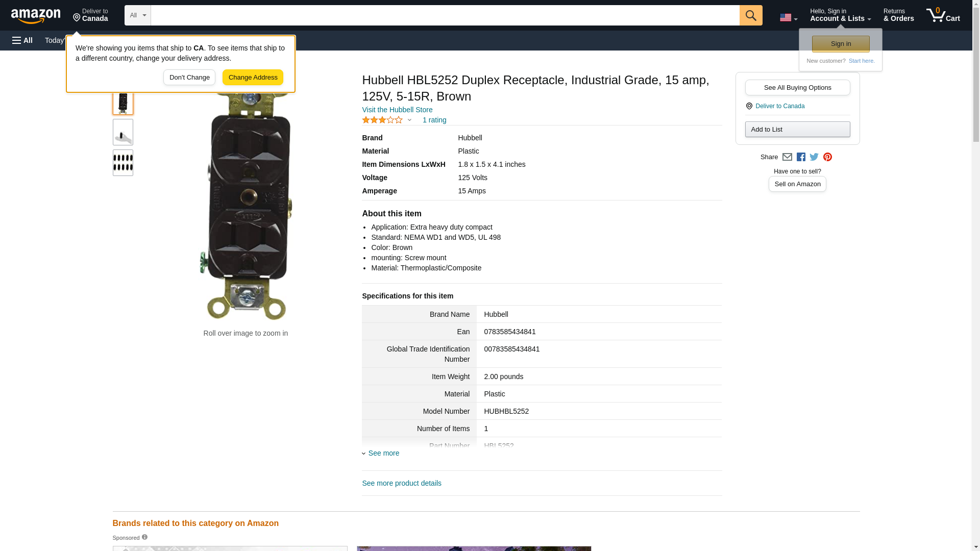Open the Visit the Hubbell Store link
The height and width of the screenshot is (551, 980).
point(397,110)
